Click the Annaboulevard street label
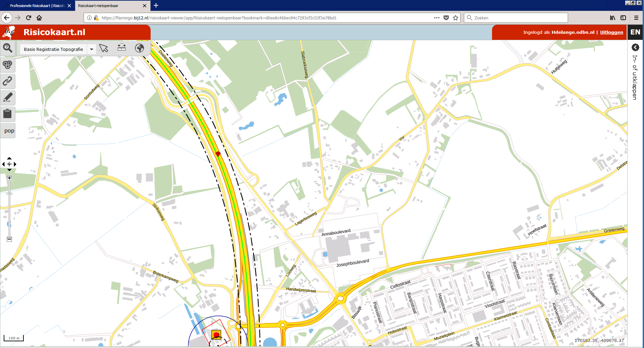Screen dimensions: 644x348 click(x=336, y=232)
